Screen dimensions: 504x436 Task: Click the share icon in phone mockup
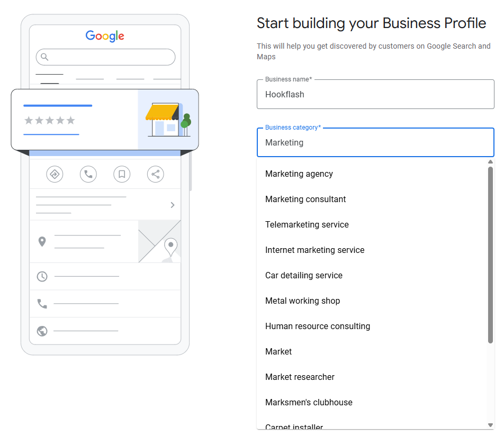tap(156, 174)
